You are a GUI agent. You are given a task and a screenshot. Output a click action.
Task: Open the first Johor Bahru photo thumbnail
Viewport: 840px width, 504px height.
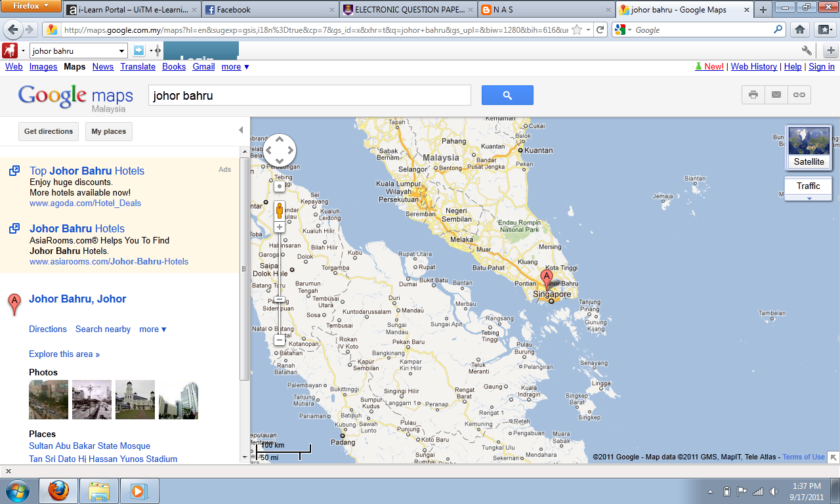click(49, 400)
